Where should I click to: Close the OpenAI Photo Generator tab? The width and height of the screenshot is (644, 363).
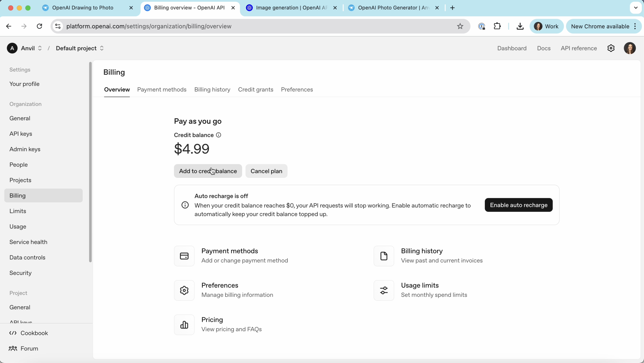coord(437,8)
